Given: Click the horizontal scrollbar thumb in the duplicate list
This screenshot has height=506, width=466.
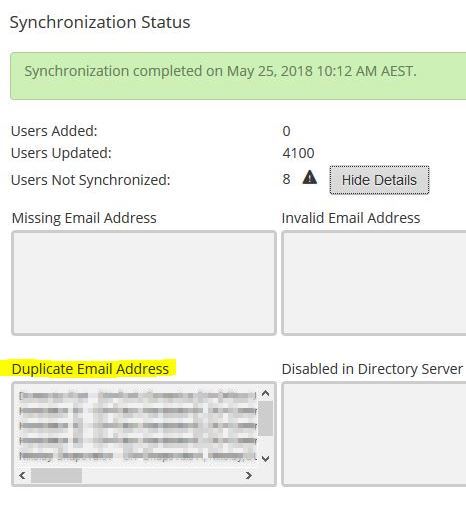Looking at the screenshot, I should tap(56, 475).
